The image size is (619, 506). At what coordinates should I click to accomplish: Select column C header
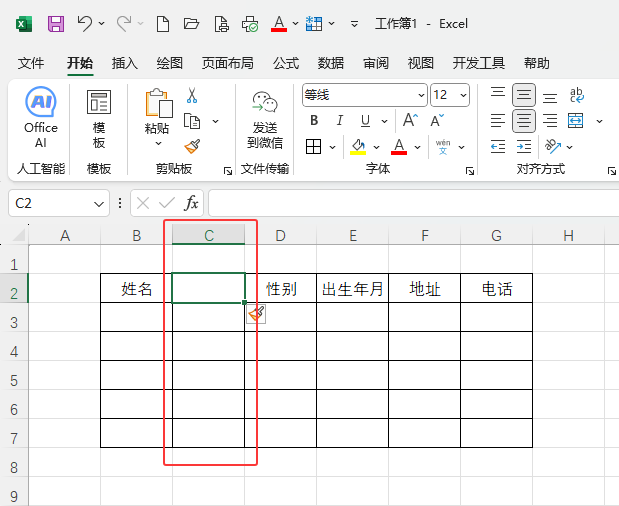[208, 236]
